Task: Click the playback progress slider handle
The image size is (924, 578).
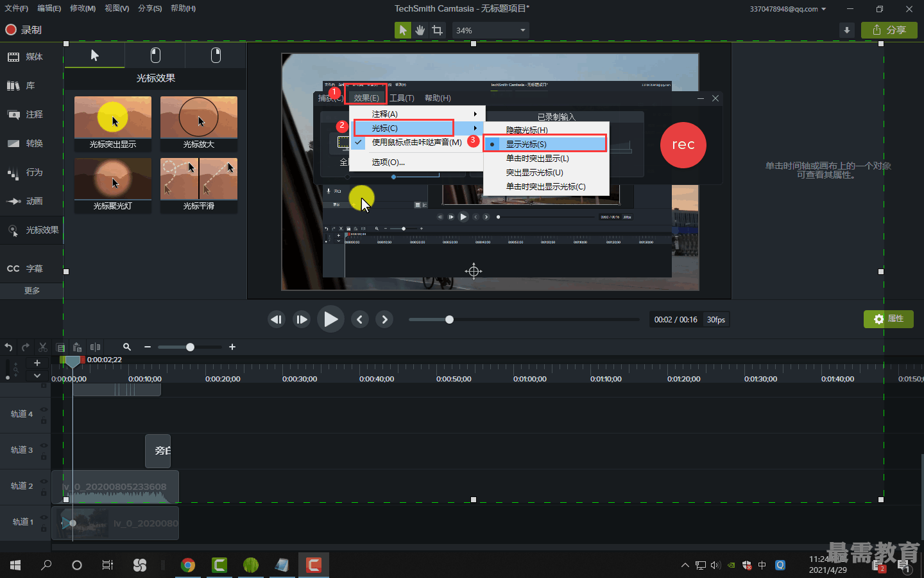Action: coord(449,319)
